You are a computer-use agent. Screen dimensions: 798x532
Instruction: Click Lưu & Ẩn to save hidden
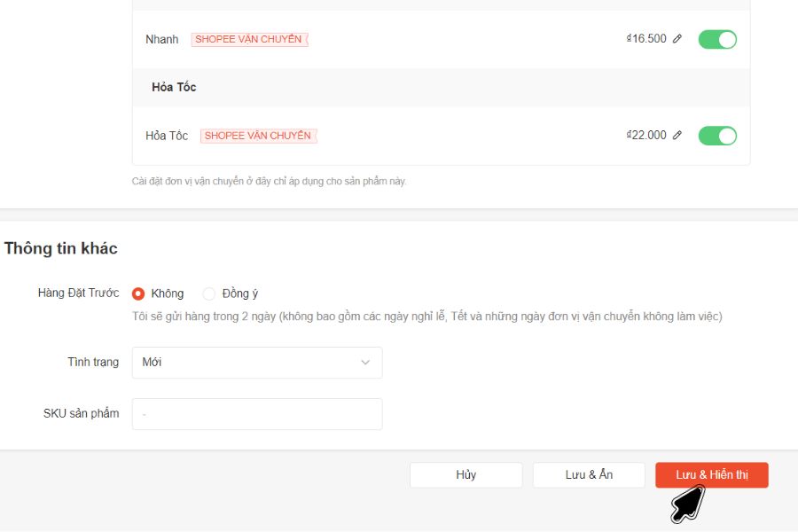(x=589, y=475)
